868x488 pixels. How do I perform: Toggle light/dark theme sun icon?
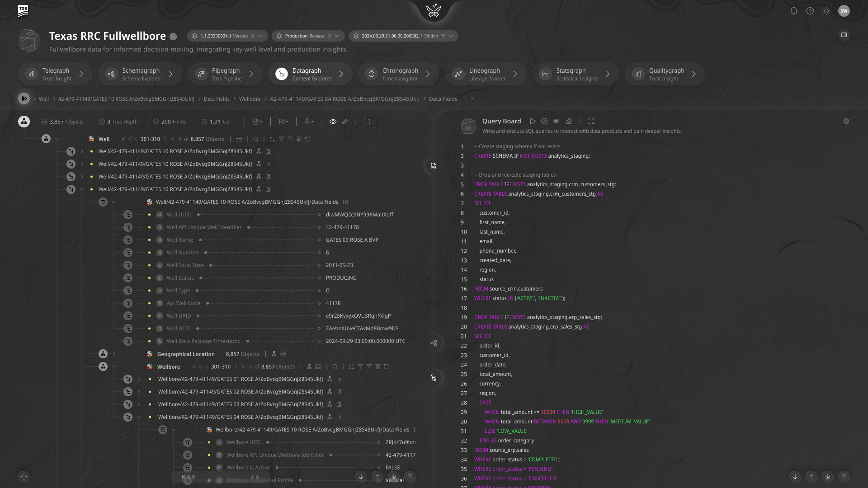click(826, 11)
